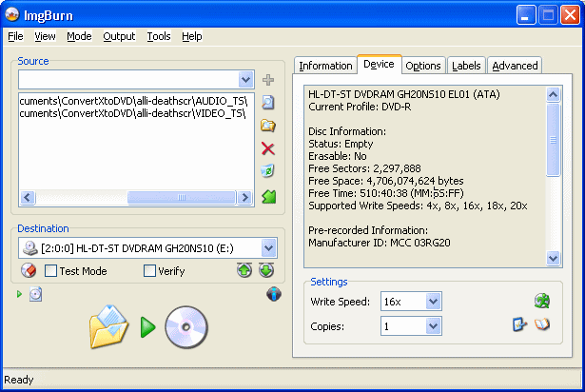The height and width of the screenshot is (392, 585).
Task: Enable the Test Mode checkbox
Action: tap(50, 270)
